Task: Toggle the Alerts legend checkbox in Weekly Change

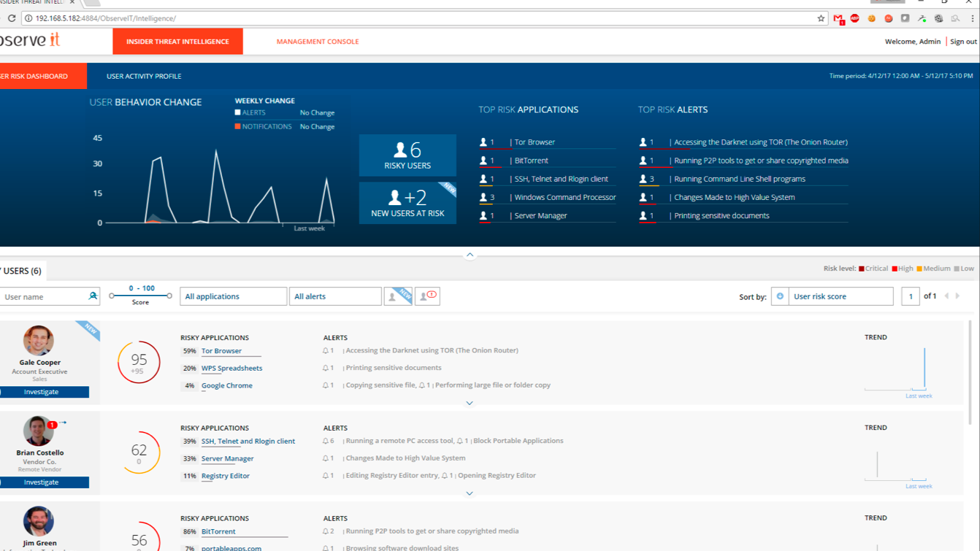Action: pyautogui.click(x=237, y=112)
